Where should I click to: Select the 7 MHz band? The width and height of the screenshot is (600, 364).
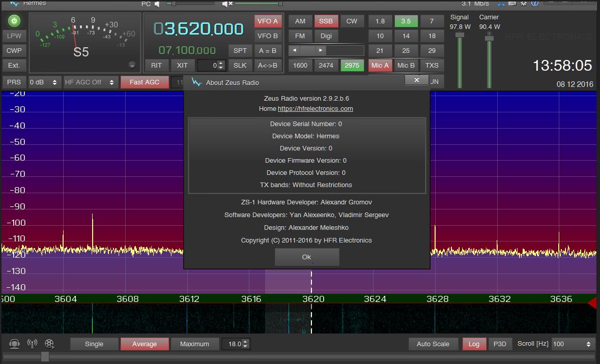pyautogui.click(x=432, y=21)
